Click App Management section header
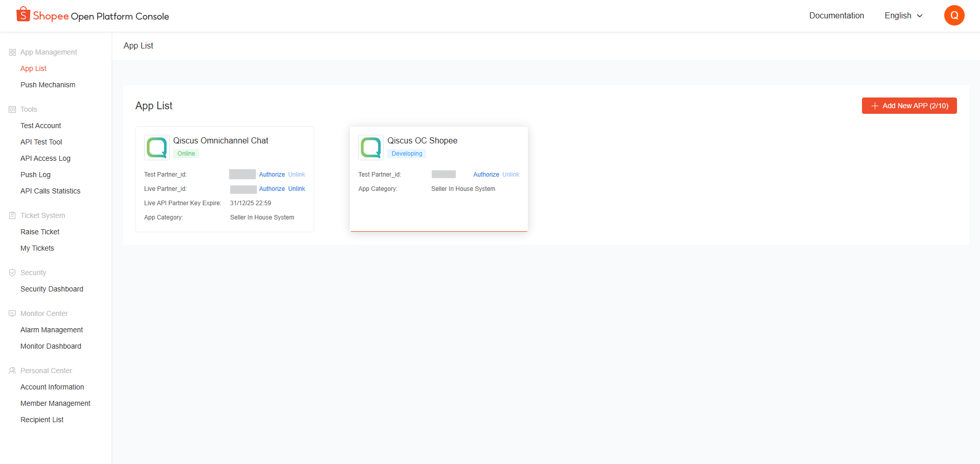 click(49, 53)
